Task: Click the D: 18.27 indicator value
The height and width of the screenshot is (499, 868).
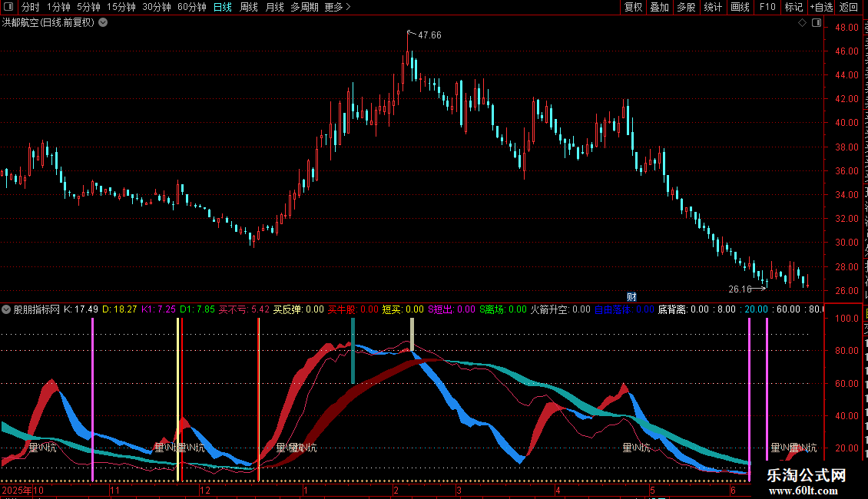Action: tap(120, 309)
